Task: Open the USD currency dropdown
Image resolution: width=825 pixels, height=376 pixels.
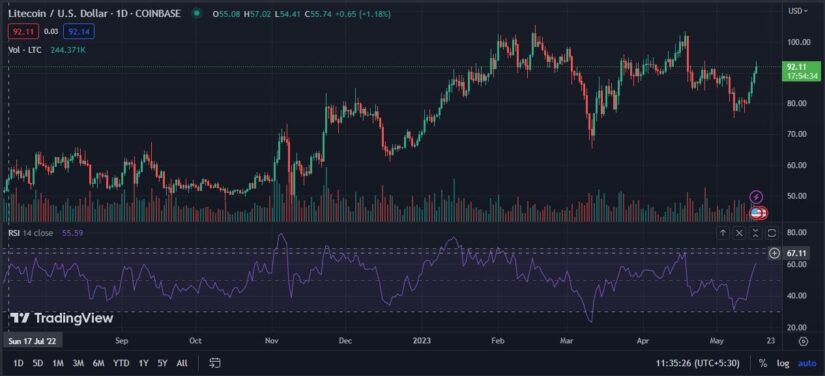Action: point(798,11)
